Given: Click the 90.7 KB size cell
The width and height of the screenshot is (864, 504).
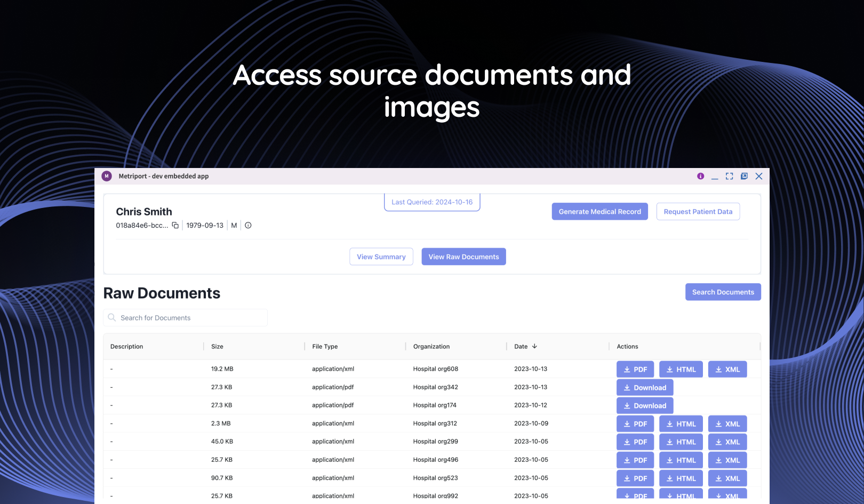Looking at the screenshot, I should [222, 478].
